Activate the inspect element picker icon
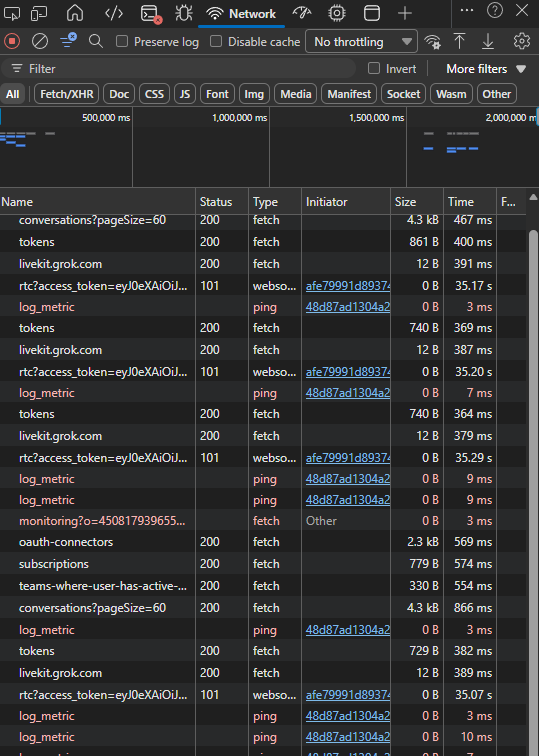This screenshot has height=756, width=539. point(12,14)
